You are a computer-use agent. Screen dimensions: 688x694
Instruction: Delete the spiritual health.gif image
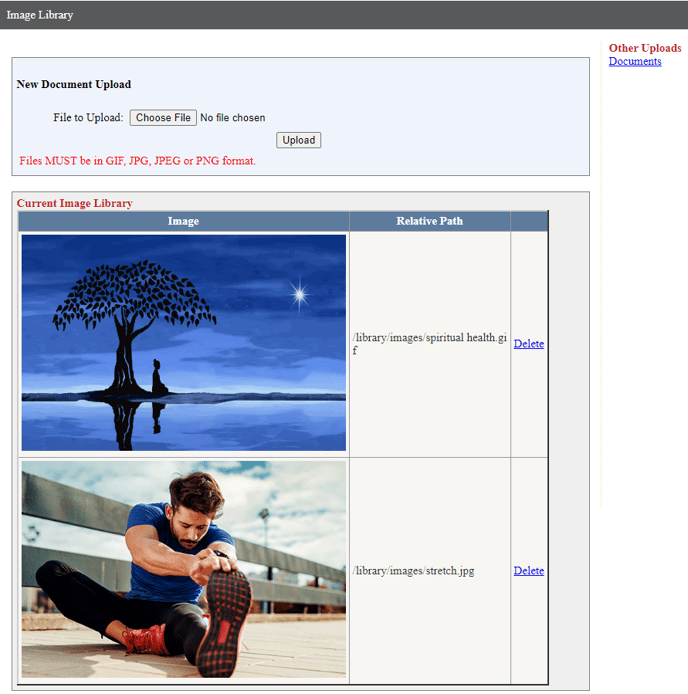528,344
